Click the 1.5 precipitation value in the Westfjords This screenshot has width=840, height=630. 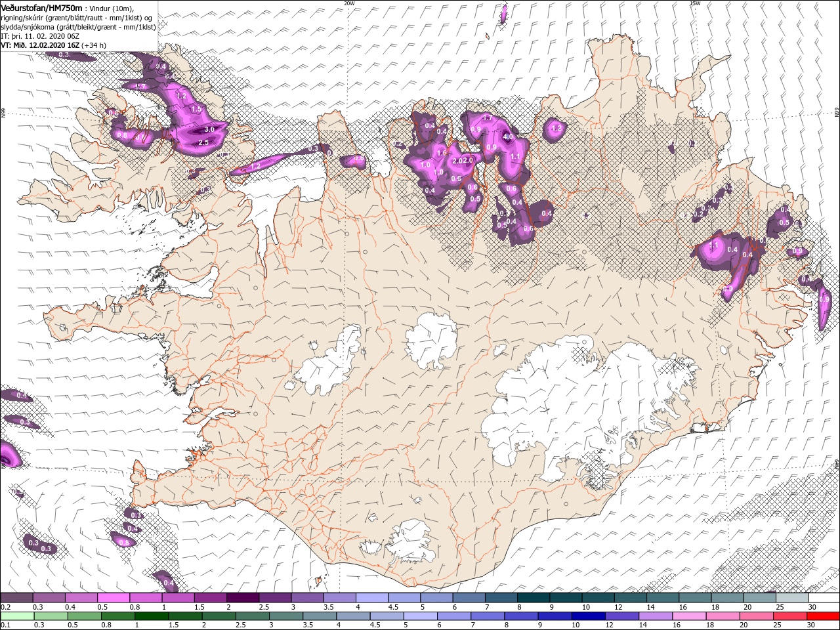196,110
